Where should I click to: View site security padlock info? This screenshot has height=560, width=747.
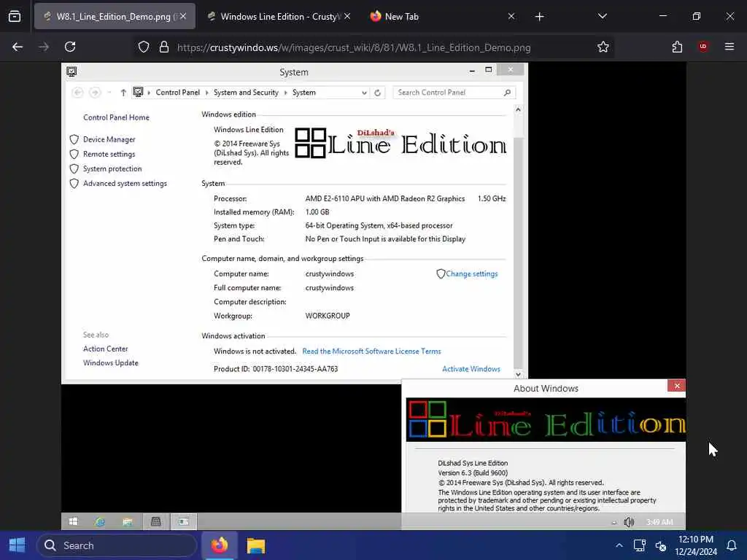point(164,47)
